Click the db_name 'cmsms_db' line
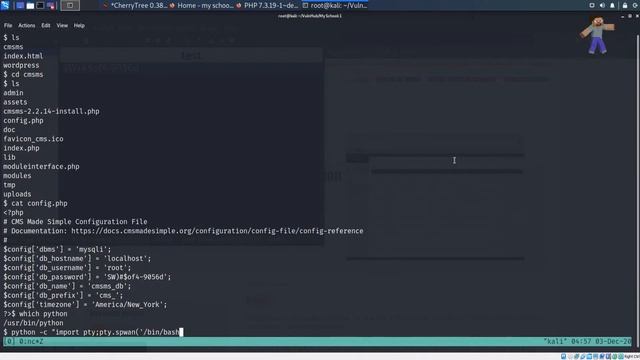The width and height of the screenshot is (640, 360). 67,286
